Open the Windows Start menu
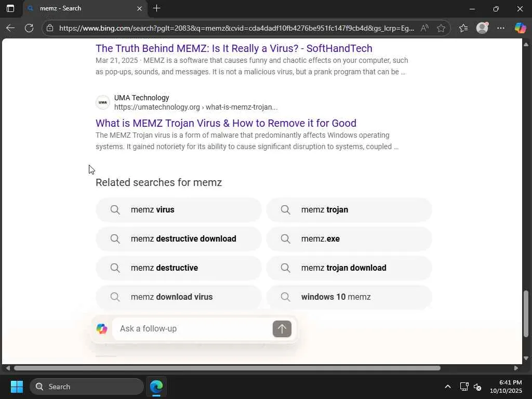Screen dimensions: 532x399 [17, 387]
